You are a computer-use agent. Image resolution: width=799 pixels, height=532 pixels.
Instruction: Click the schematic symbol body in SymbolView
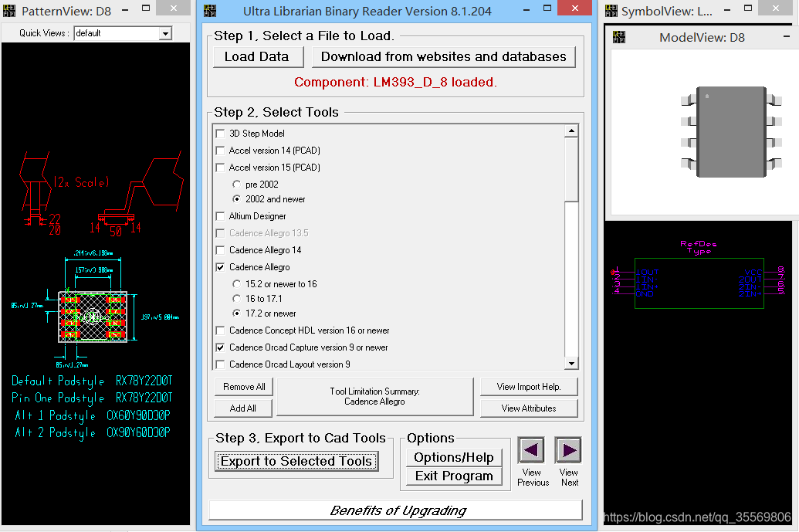click(x=699, y=283)
